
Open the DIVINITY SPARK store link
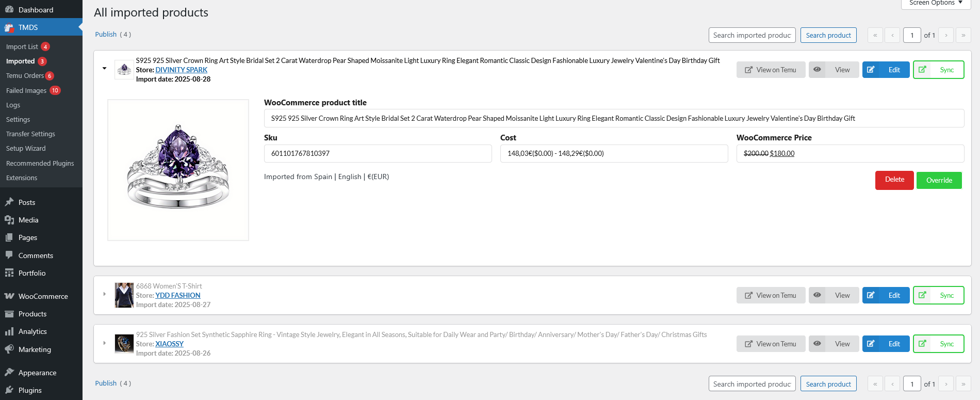coord(182,70)
